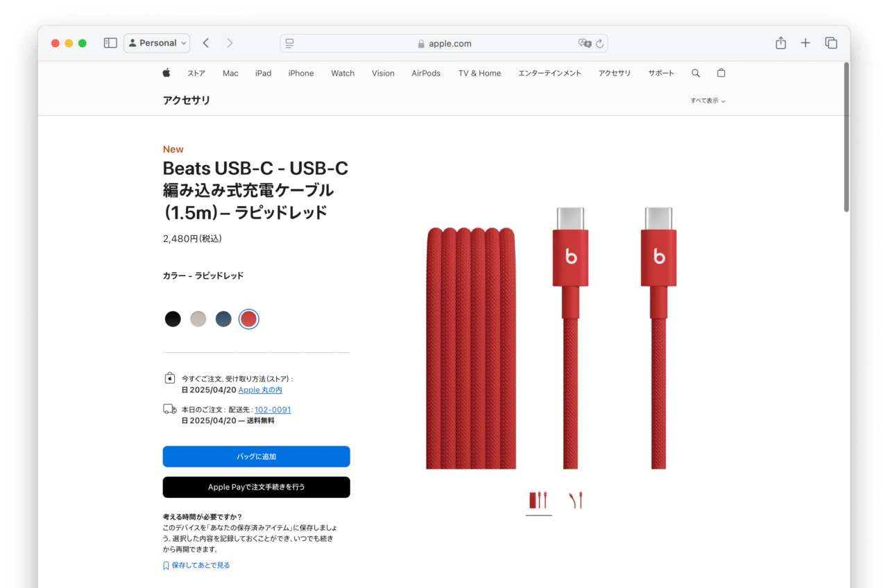Image resolution: width=888 pixels, height=588 pixels.
Task: Open the iPhone menu item
Action: pyautogui.click(x=301, y=73)
